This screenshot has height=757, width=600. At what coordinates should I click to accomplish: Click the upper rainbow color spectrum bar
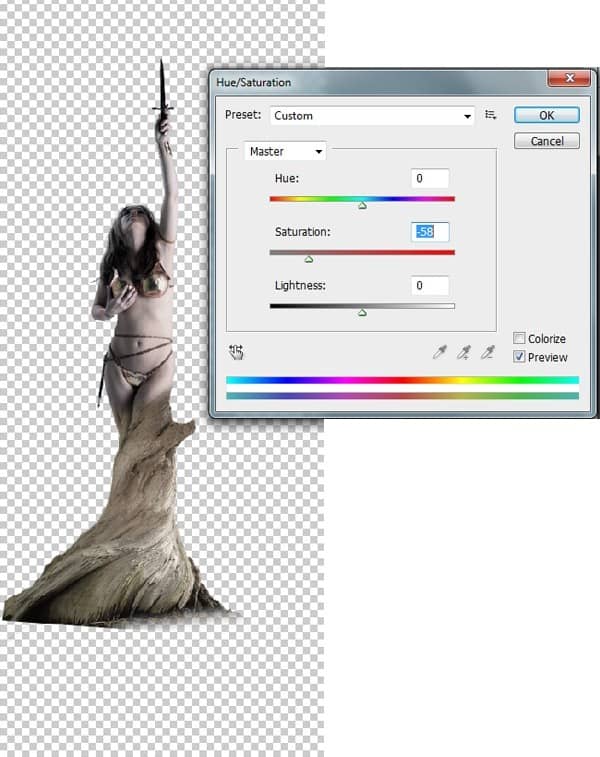coord(402,380)
